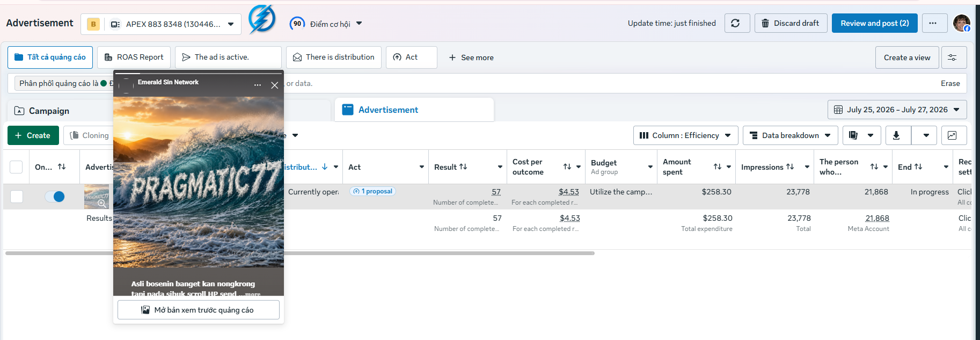980x340 pixels.
Task: Toggle the ad on/off switch
Action: click(x=55, y=197)
